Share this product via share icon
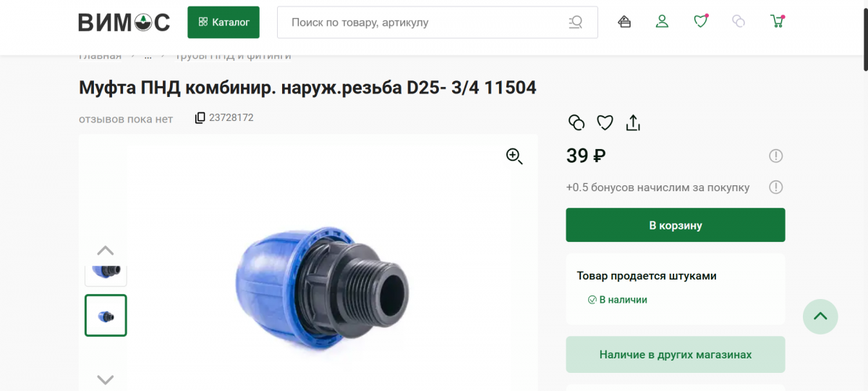 coord(633,122)
